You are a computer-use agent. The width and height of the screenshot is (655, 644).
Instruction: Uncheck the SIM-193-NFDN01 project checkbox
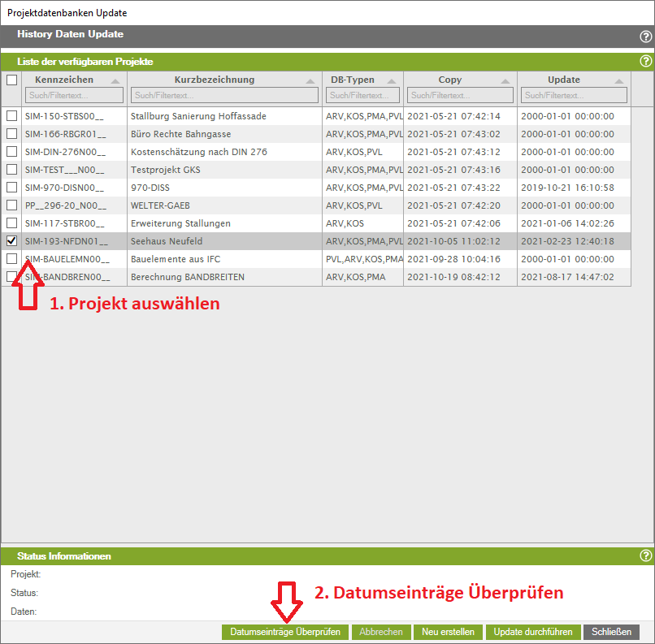pyautogui.click(x=11, y=241)
